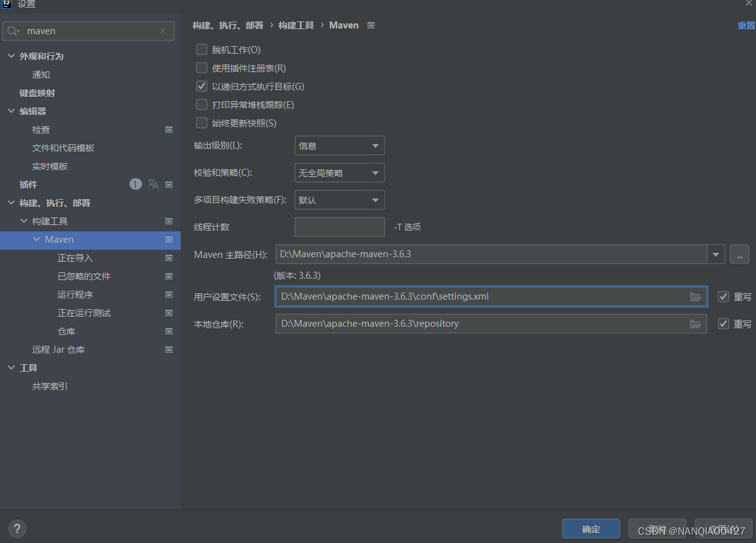756x543 pixels.
Task: Click 重置 link at top right
Action: tap(746, 25)
